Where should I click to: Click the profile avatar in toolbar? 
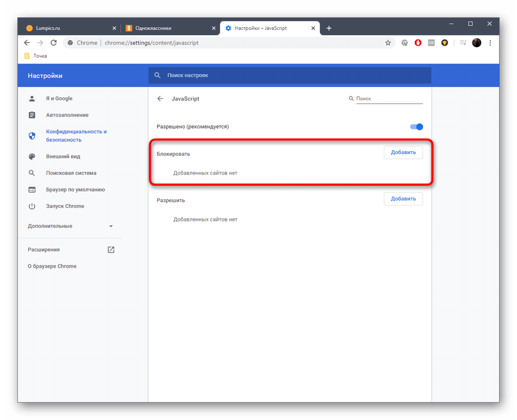click(477, 43)
